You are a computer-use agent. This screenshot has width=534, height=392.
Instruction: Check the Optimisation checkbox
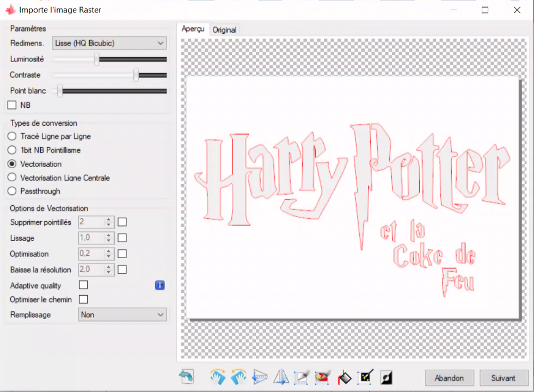coord(122,254)
